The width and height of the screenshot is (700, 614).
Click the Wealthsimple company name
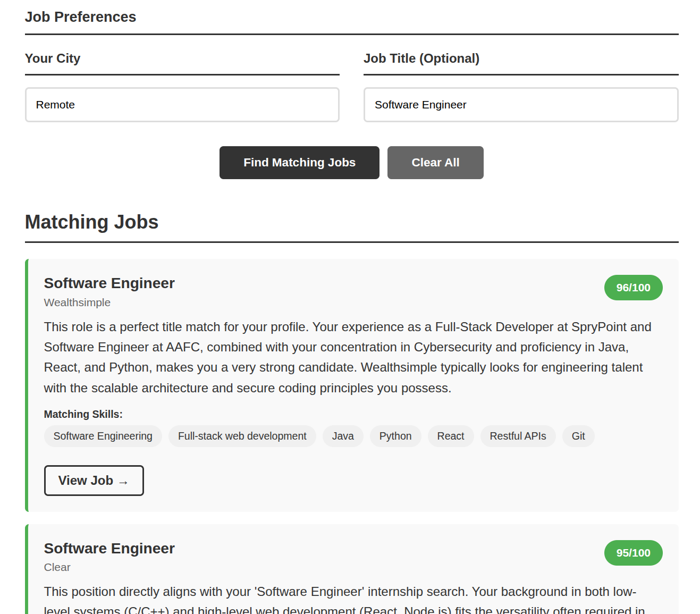tap(77, 302)
